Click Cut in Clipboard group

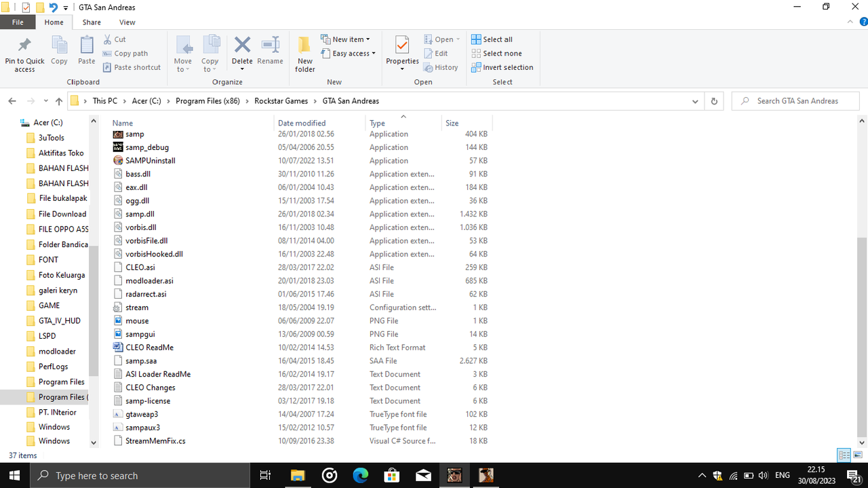point(115,39)
